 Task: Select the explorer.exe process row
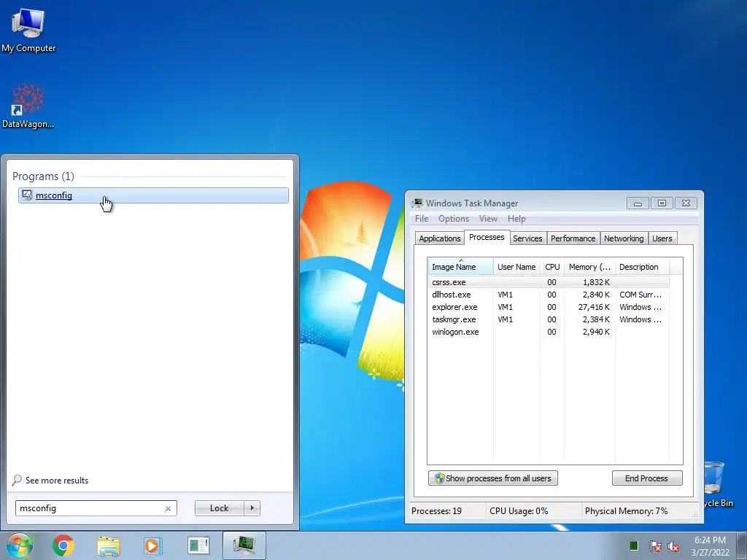pyautogui.click(x=549, y=307)
